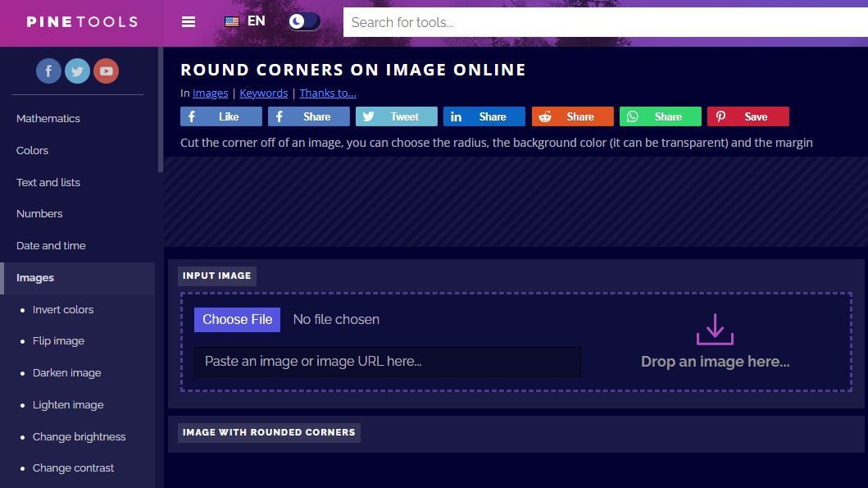Image resolution: width=868 pixels, height=488 pixels.
Task: Click the Choose File button
Action: 237,320
